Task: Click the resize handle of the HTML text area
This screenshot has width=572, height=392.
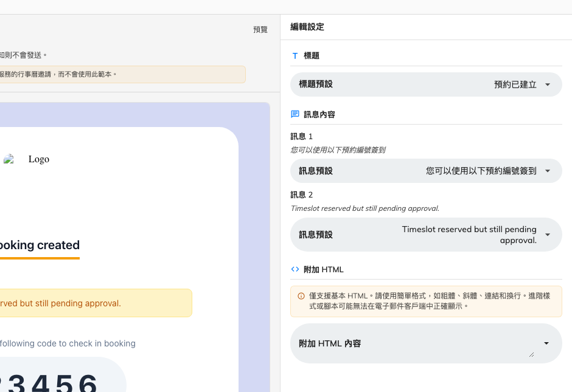Action: pyautogui.click(x=531, y=354)
